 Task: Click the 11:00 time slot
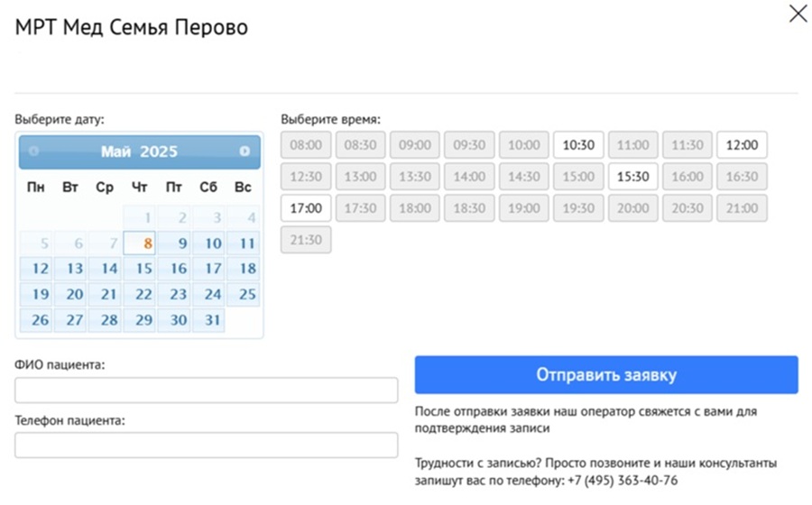pyautogui.click(x=632, y=145)
